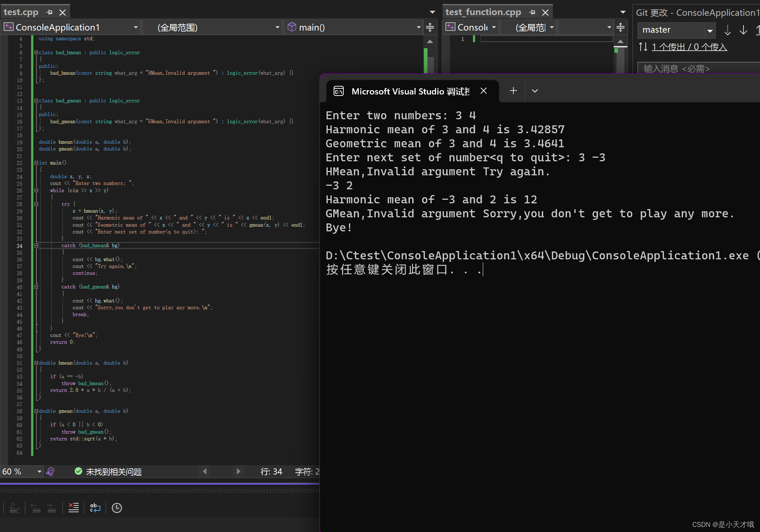The width and height of the screenshot is (760, 532).
Task: Click the clear all output icon
Action: coord(73,508)
